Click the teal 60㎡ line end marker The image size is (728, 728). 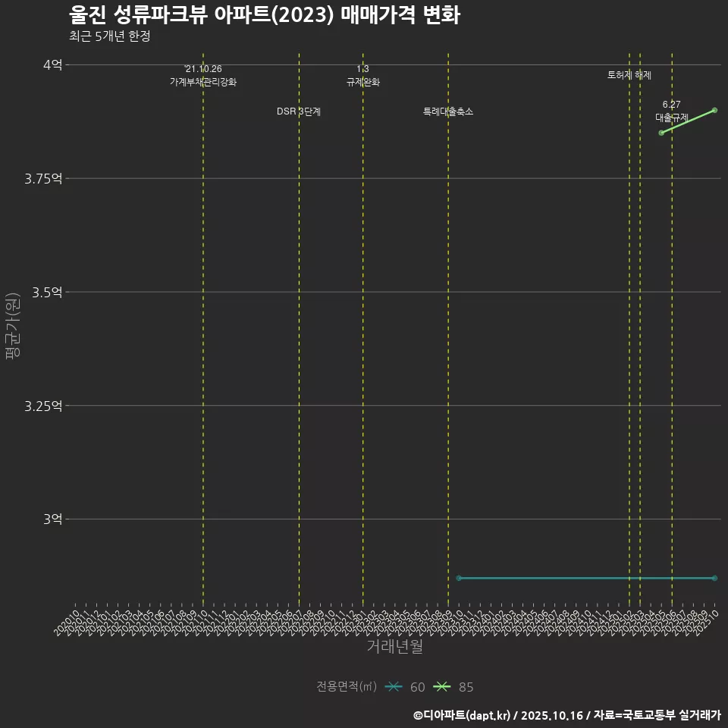click(x=714, y=577)
